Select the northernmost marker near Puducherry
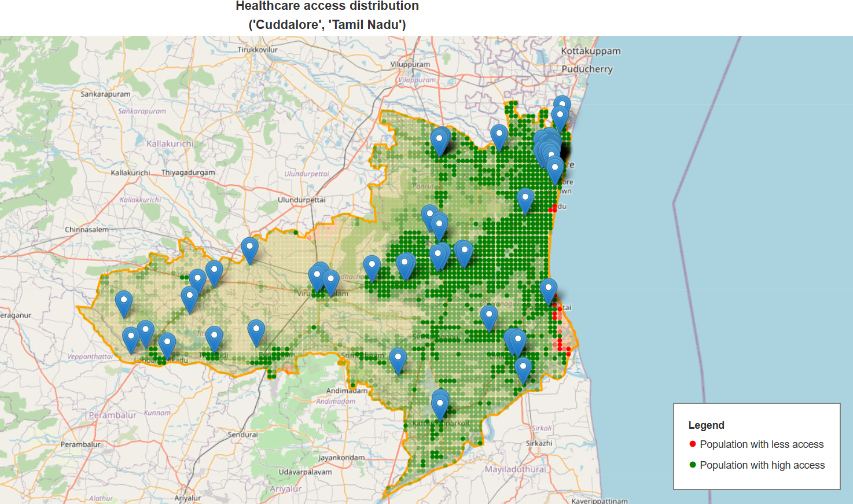The image size is (853, 504). pos(561,104)
